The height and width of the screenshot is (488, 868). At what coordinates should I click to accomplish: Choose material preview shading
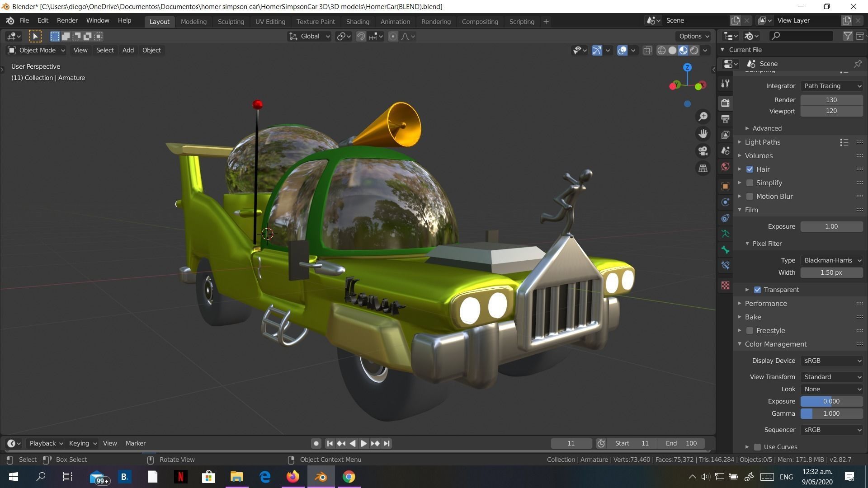click(x=683, y=50)
